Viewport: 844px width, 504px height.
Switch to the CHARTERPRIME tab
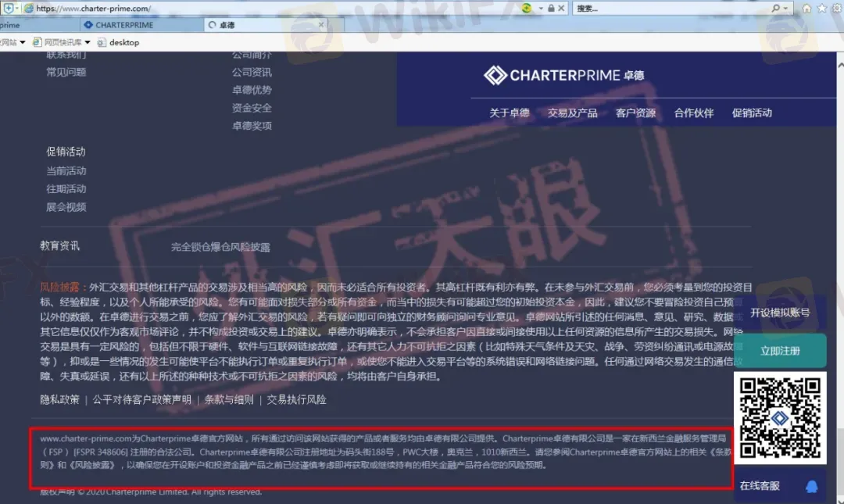pyautogui.click(x=142, y=25)
